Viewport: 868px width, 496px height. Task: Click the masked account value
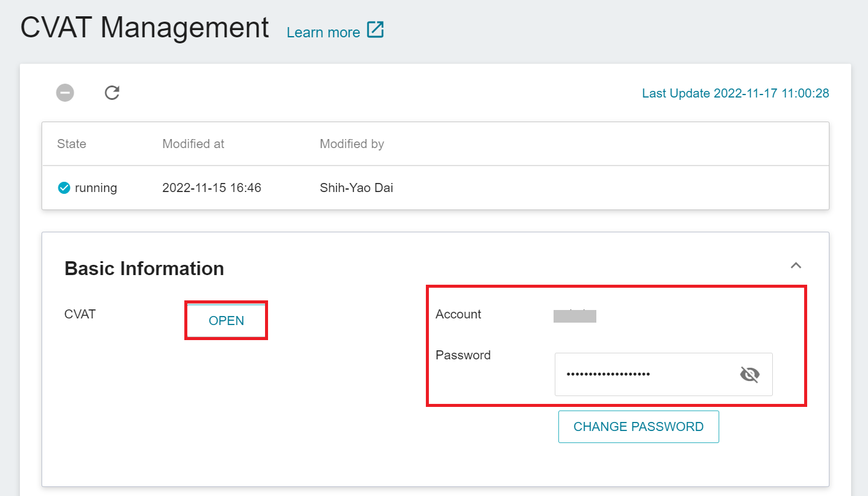pos(575,316)
